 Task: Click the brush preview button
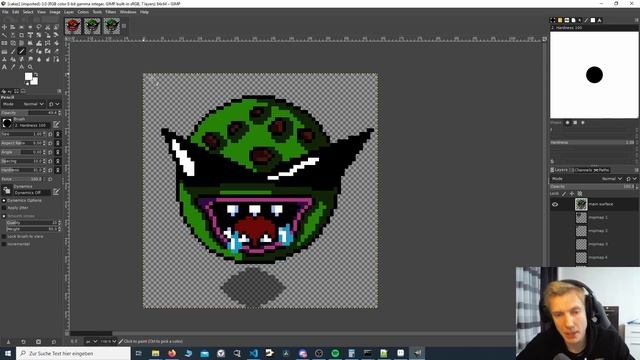click(x=7, y=123)
